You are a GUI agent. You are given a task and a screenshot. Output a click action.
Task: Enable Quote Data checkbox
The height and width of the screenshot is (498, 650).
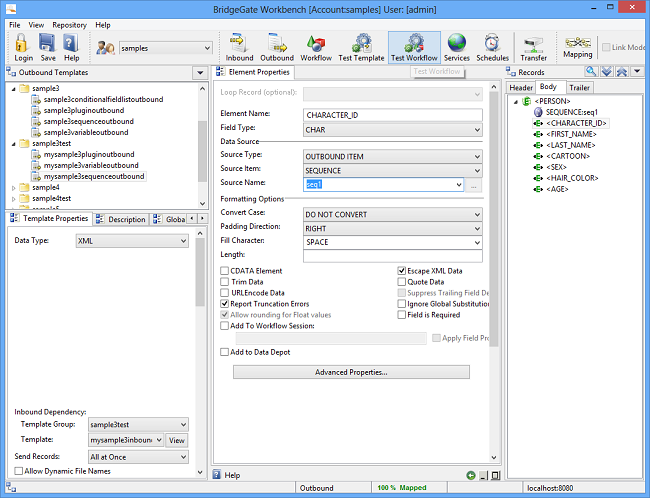pyautogui.click(x=401, y=282)
